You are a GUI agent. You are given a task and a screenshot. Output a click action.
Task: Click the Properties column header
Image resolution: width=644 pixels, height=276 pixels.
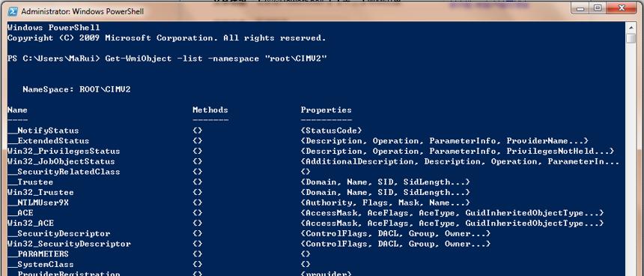point(326,109)
